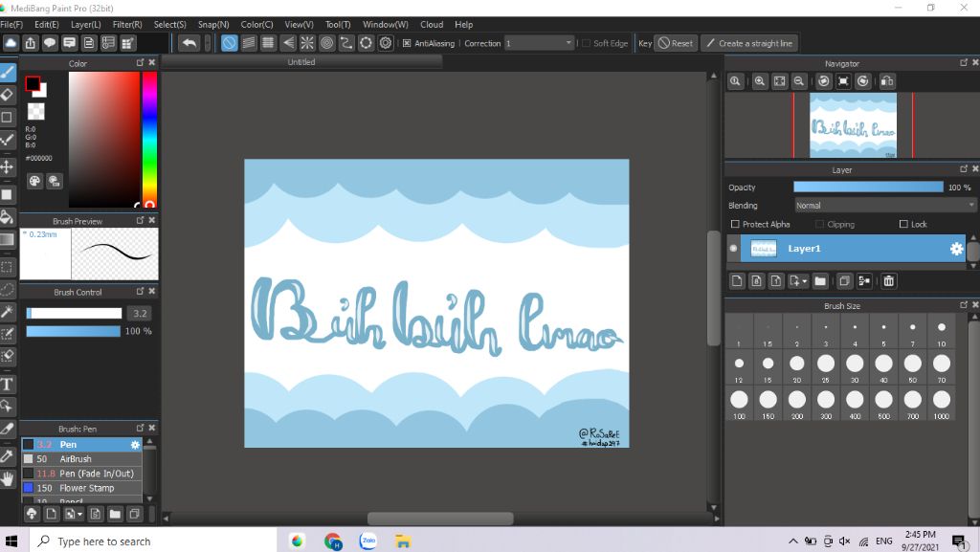Open Blending mode Normal dropdown

click(x=885, y=206)
